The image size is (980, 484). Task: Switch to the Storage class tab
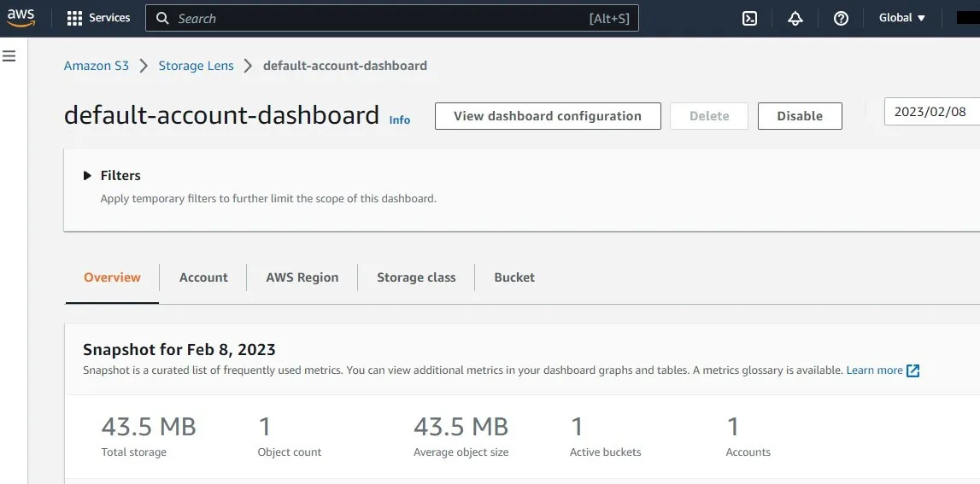(416, 277)
